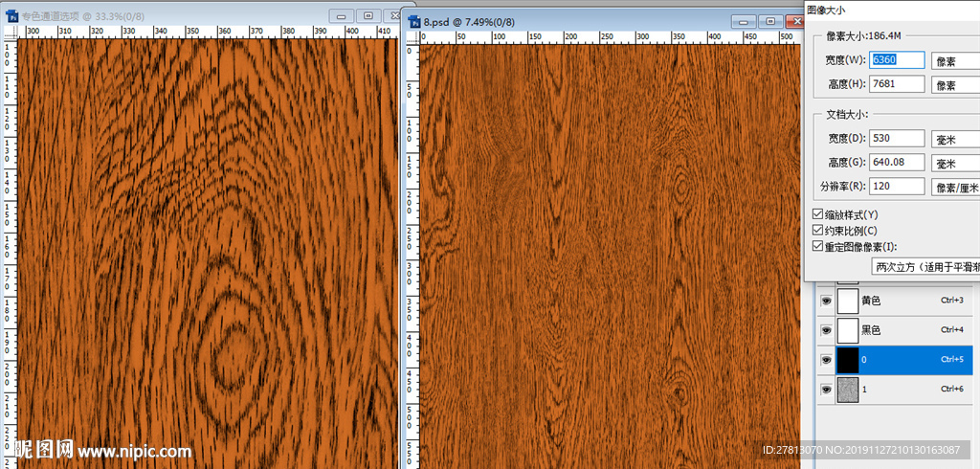Minimize the 8.psd document window

(x=744, y=20)
